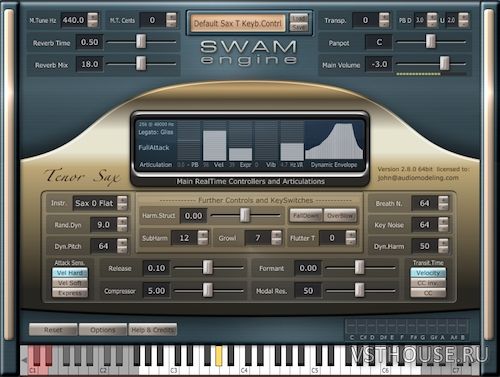
Task: Click the Key Noise stepper arrows
Action: click(443, 224)
